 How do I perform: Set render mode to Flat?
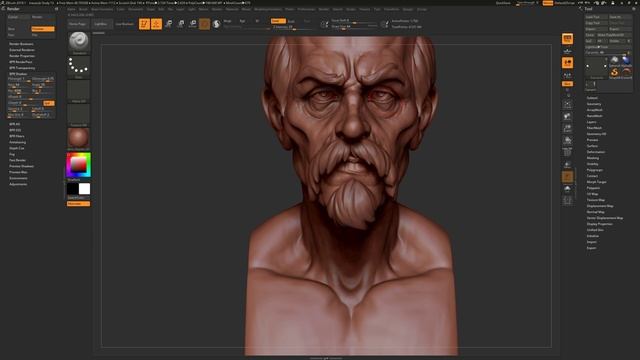coord(43,35)
